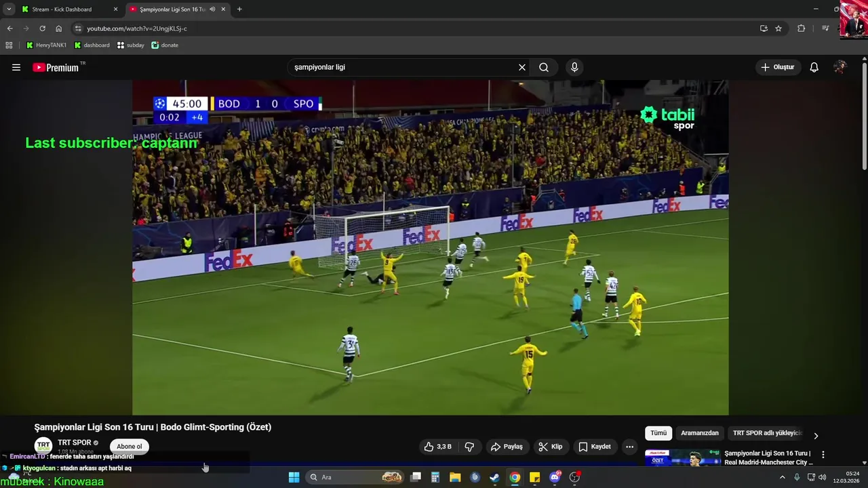Screen dimensions: 868x488
Task: Open the Windows Start menu
Action: coord(294,477)
